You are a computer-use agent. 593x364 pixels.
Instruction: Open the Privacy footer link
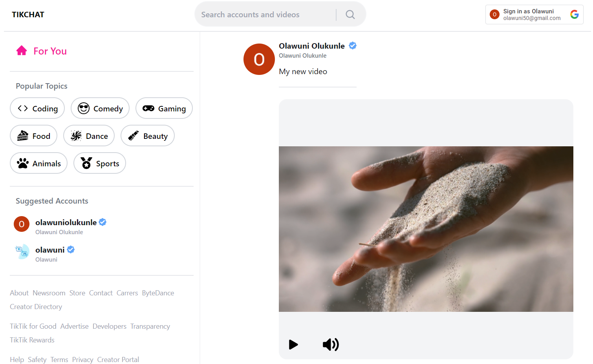click(82, 360)
